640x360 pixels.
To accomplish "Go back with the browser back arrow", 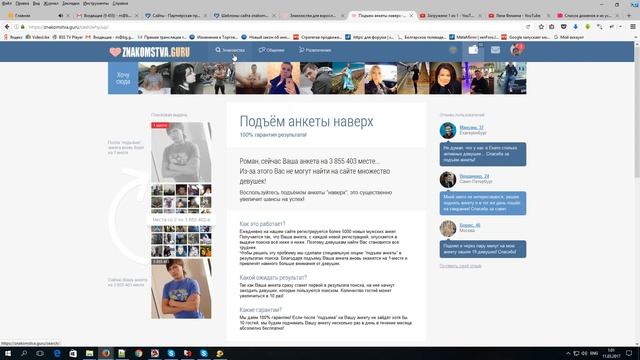I will coord(7,27).
